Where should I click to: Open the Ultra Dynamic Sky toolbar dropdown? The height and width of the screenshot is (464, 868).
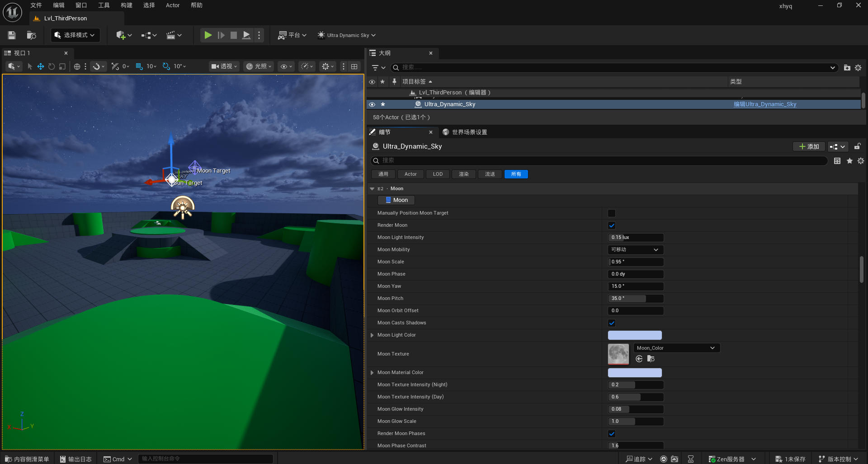[x=347, y=35]
